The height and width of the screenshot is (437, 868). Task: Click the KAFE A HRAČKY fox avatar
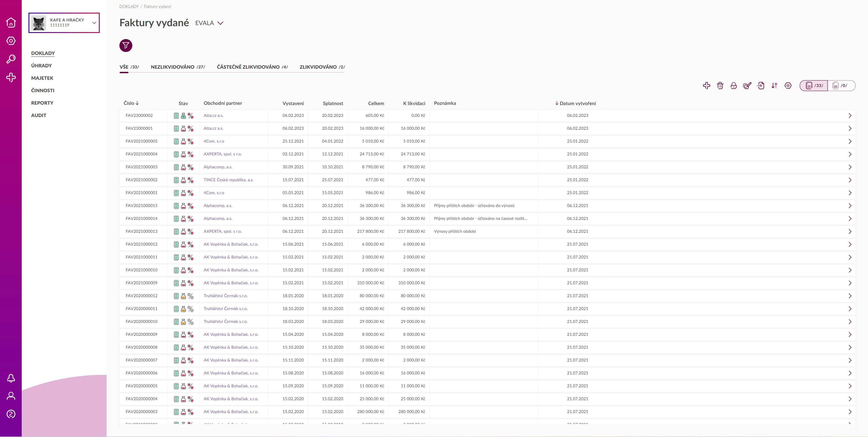[x=38, y=23]
